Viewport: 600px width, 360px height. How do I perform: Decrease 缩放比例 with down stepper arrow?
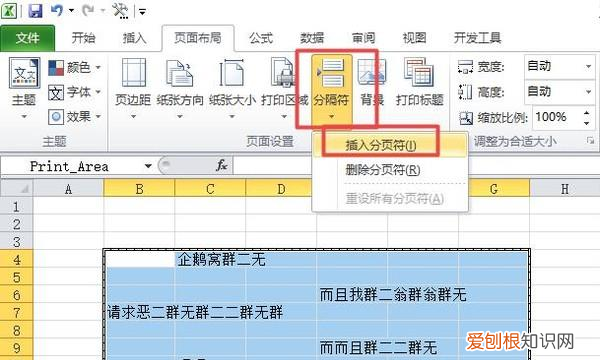[587, 123]
